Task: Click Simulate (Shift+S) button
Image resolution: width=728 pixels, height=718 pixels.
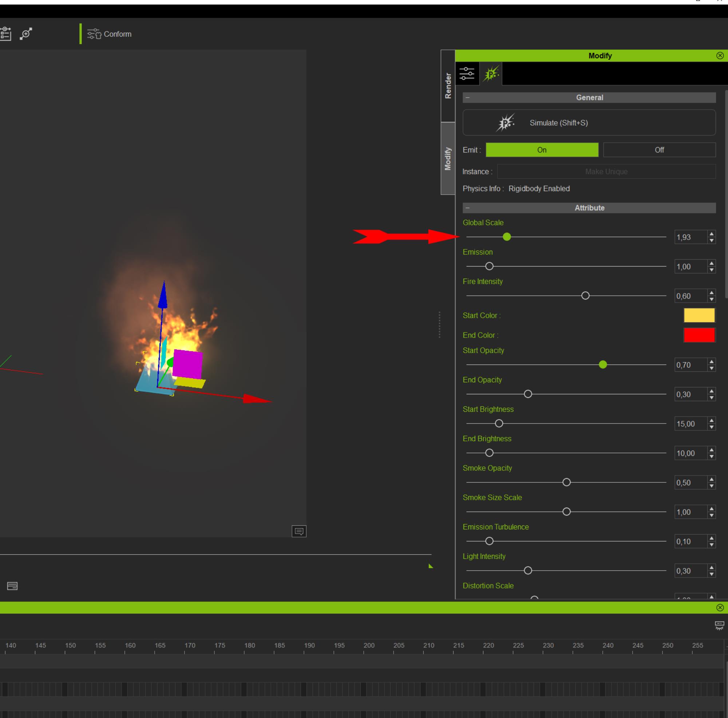Action: 589,122
